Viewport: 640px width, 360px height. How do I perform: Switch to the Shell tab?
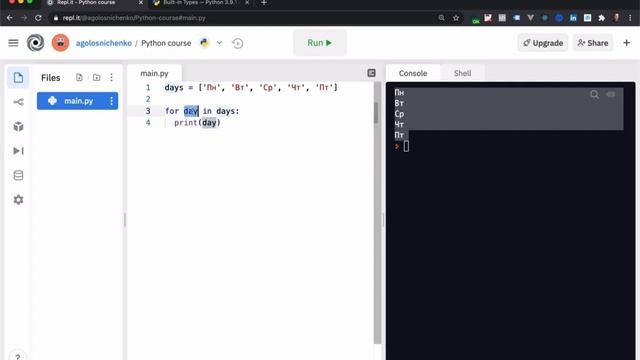(462, 73)
